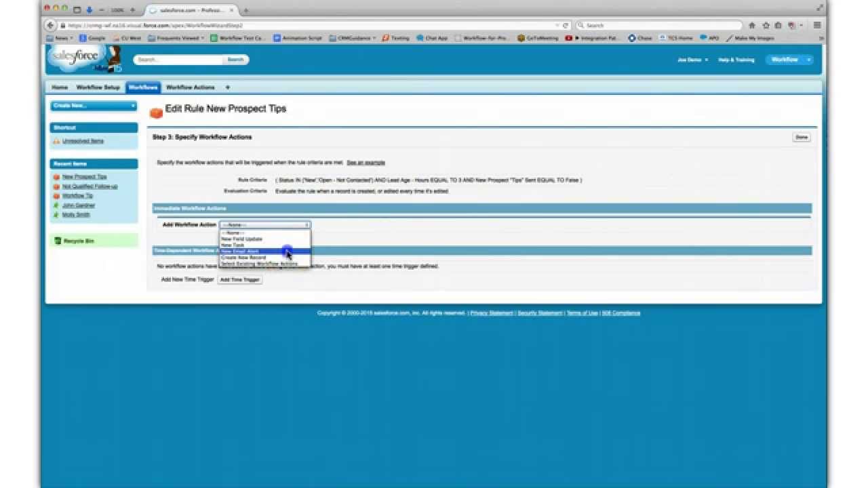Choose New Field Update from dropdown list
868x488 pixels.
coord(265,239)
